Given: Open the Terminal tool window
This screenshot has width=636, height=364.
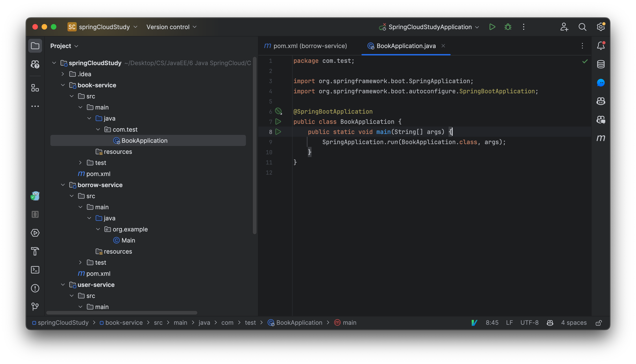Looking at the screenshot, I should click(35, 270).
